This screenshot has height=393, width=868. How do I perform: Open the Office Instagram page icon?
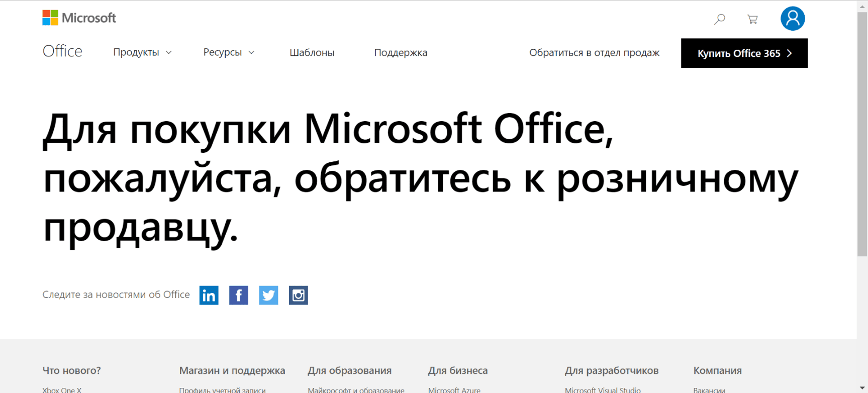click(x=299, y=295)
